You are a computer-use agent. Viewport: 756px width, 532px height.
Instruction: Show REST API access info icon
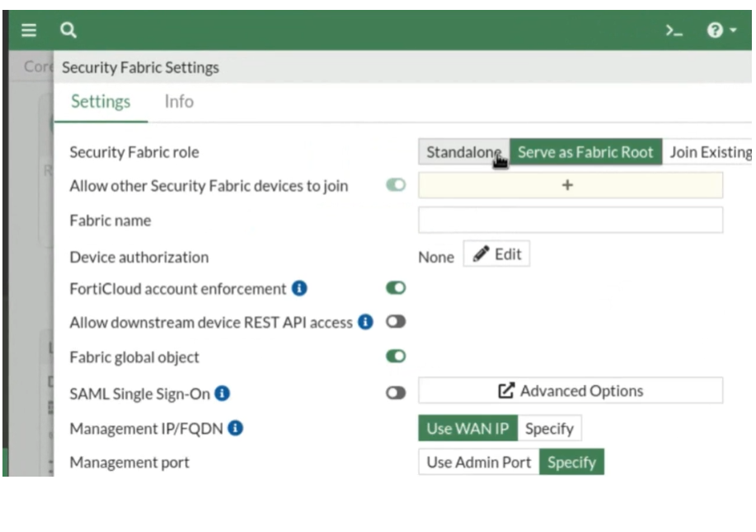pyautogui.click(x=365, y=322)
